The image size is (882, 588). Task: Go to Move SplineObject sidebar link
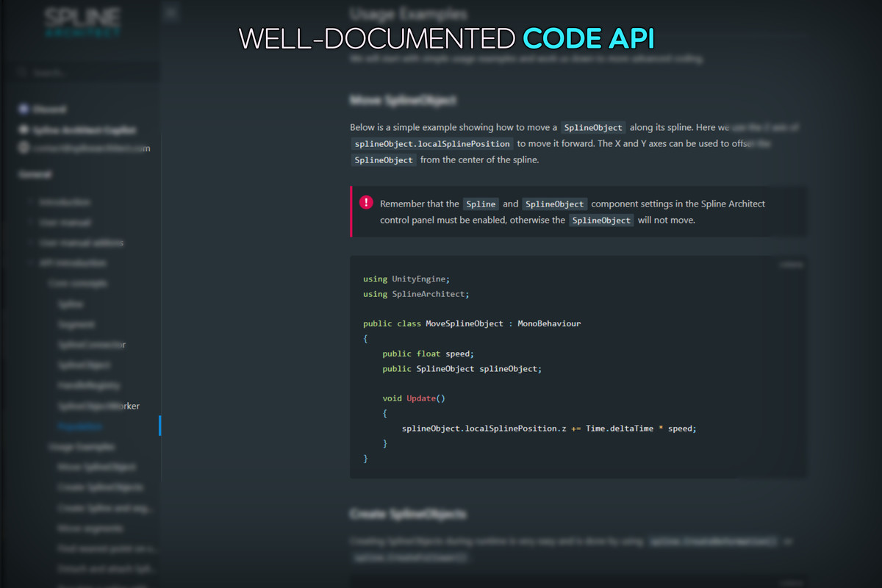click(x=96, y=467)
